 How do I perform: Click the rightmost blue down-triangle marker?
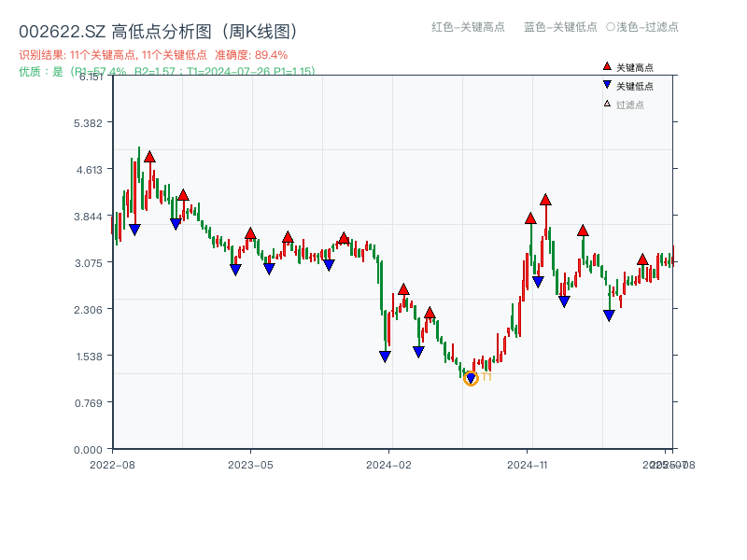click(x=609, y=315)
